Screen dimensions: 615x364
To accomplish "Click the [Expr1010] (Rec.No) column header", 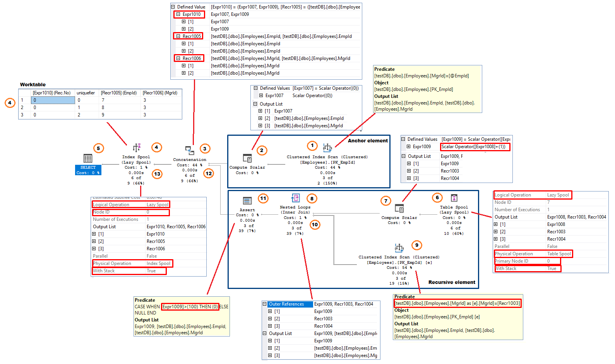I will (x=53, y=93).
